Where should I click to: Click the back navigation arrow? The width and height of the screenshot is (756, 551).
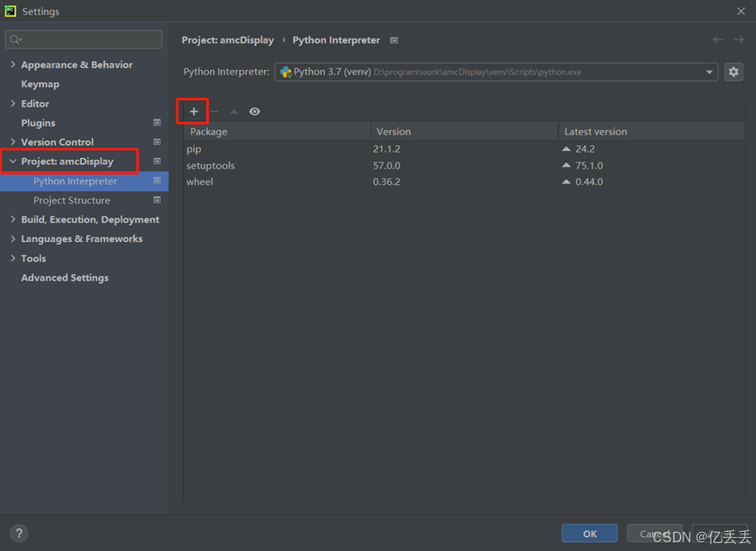pos(718,40)
